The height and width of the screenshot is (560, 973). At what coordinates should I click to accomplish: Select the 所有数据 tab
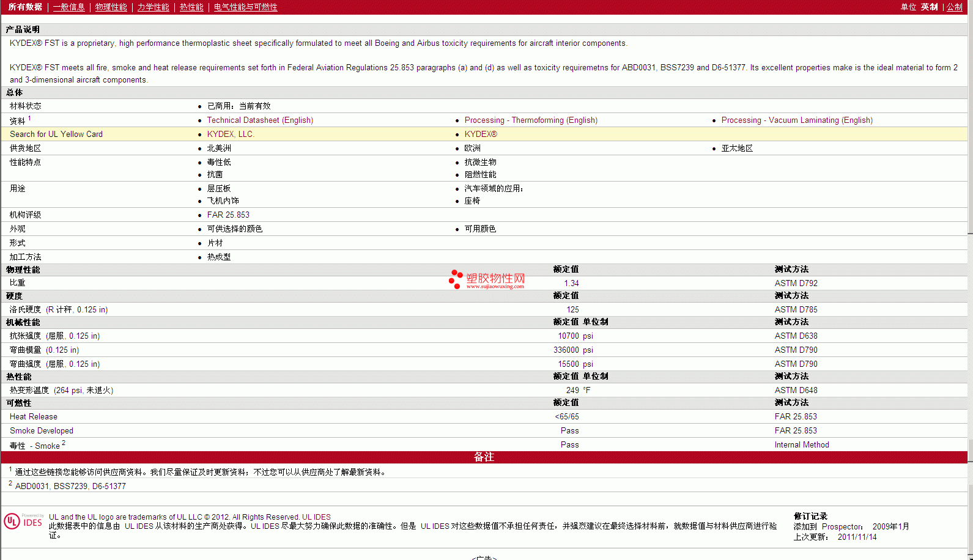pyautogui.click(x=25, y=7)
